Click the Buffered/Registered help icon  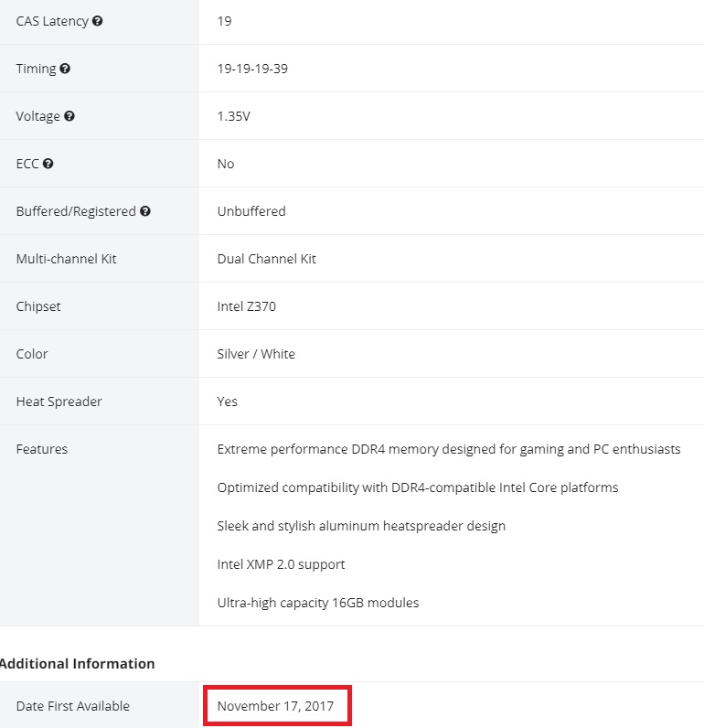pyautogui.click(x=145, y=211)
